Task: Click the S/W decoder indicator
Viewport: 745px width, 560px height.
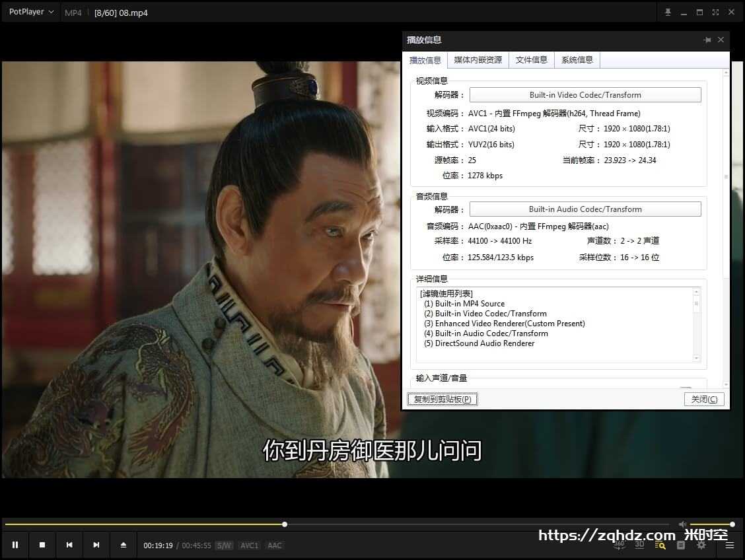Action: pyautogui.click(x=224, y=545)
